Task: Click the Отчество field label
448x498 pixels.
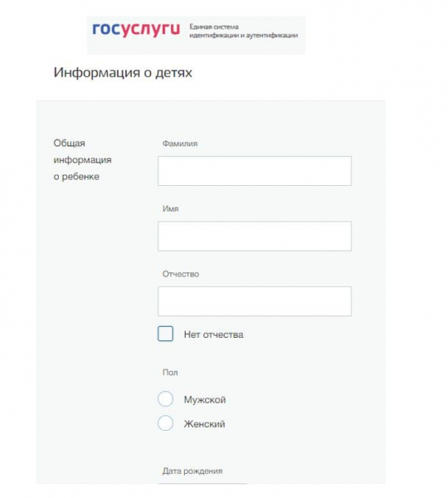Action: [181, 274]
